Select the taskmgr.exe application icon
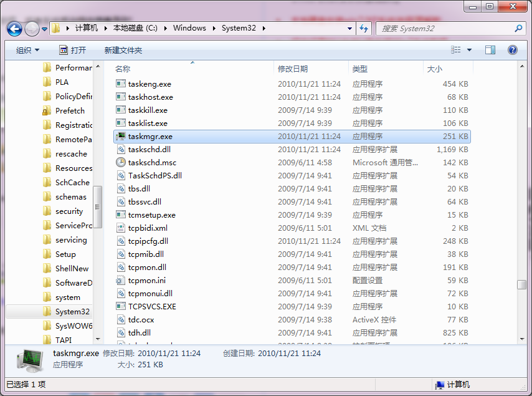This screenshot has width=532, height=396. [x=120, y=136]
